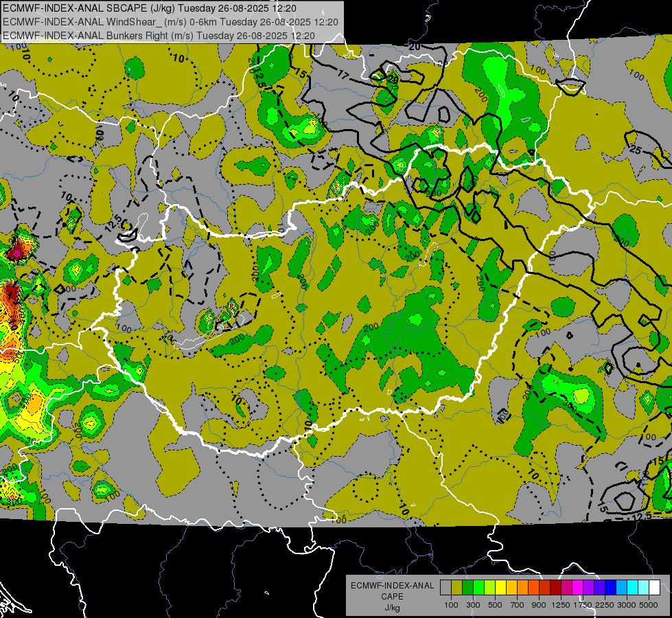Click the dark green legend swatch
This screenshot has height=618, width=672.
(x=467, y=588)
